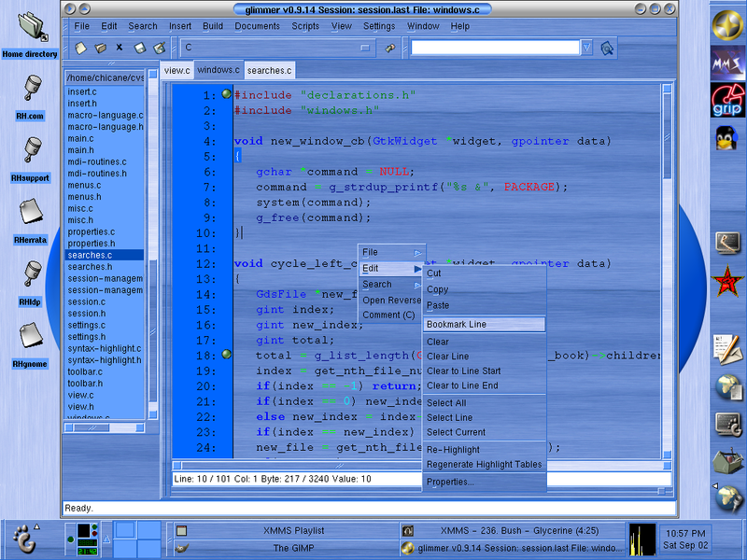Choose Select All in the submenu

484,403
